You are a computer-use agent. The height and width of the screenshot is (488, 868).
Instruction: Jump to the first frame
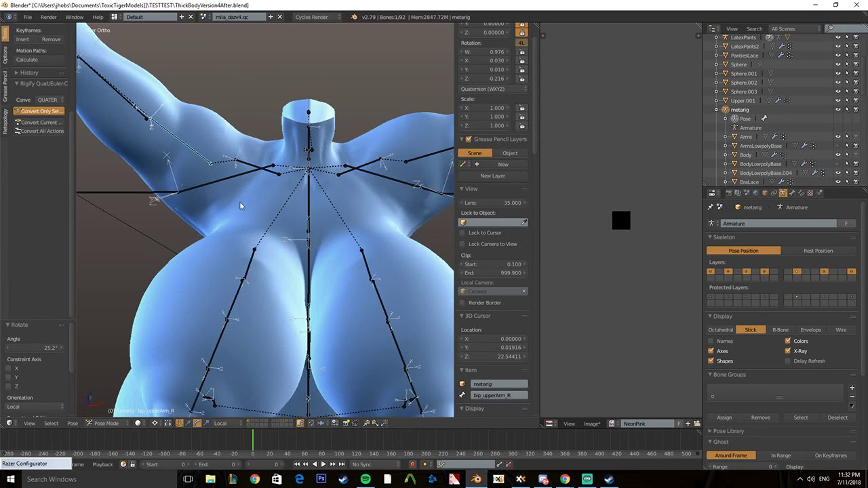pos(296,464)
